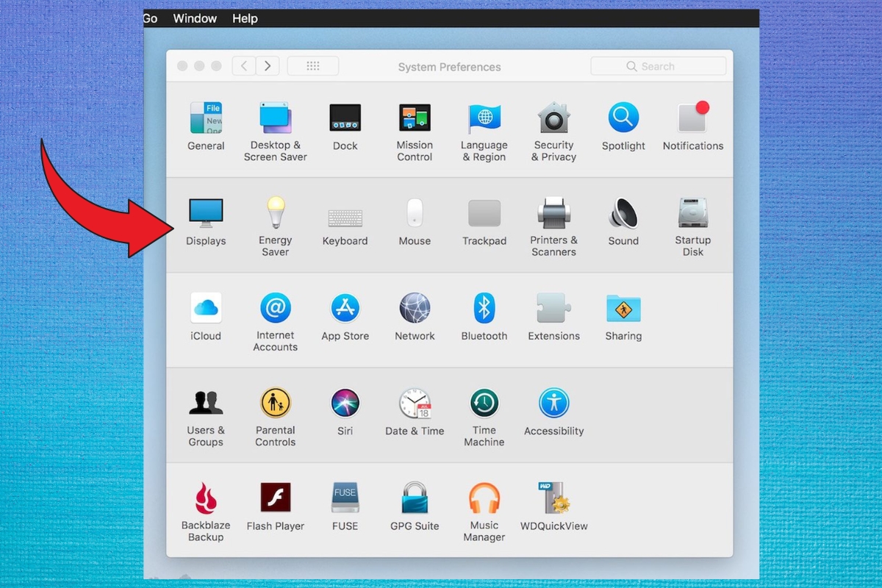The height and width of the screenshot is (588, 882).
Task: Click the forward navigation arrow button
Action: coord(268,66)
